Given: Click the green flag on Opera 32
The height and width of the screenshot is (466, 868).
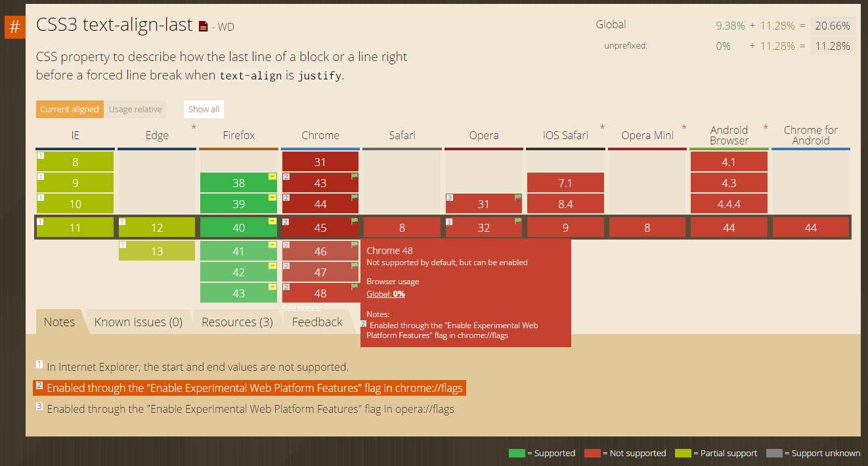Looking at the screenshot, I should [x=518, y=221].
